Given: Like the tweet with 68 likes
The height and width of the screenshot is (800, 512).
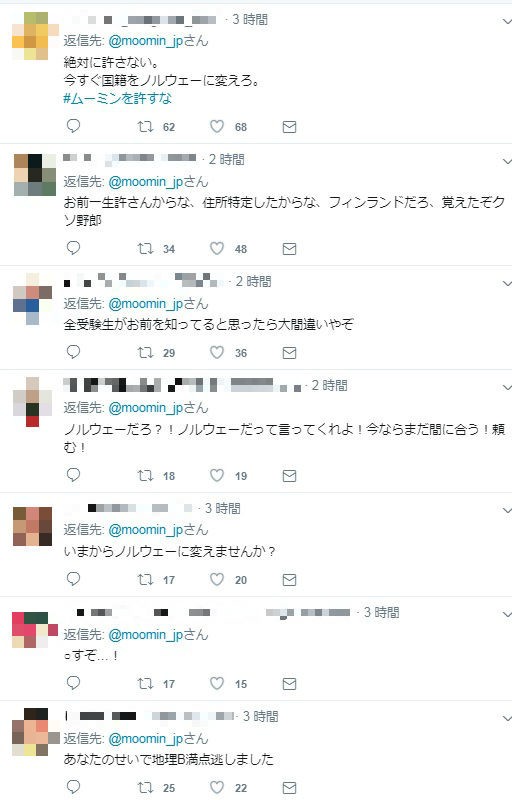Looking at the screenshot, I should click(217, 127).
